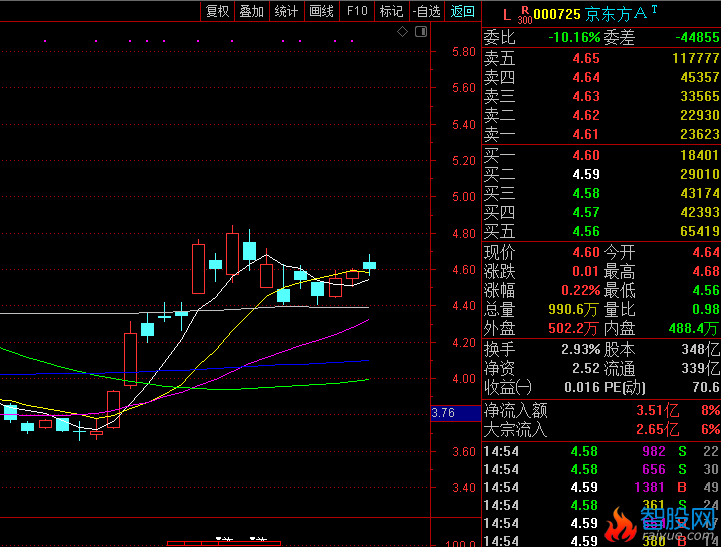Click the T superscript icon after 京东方A
721x547 pixels.
coord(654,9)
